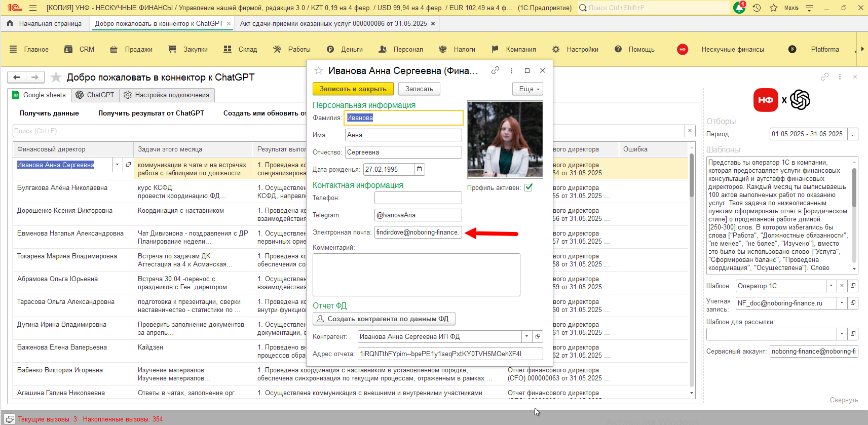
Task: Open the Шаблон Оператор 1С dropdown
Action: pyautogui.click(x=831, y=286)
